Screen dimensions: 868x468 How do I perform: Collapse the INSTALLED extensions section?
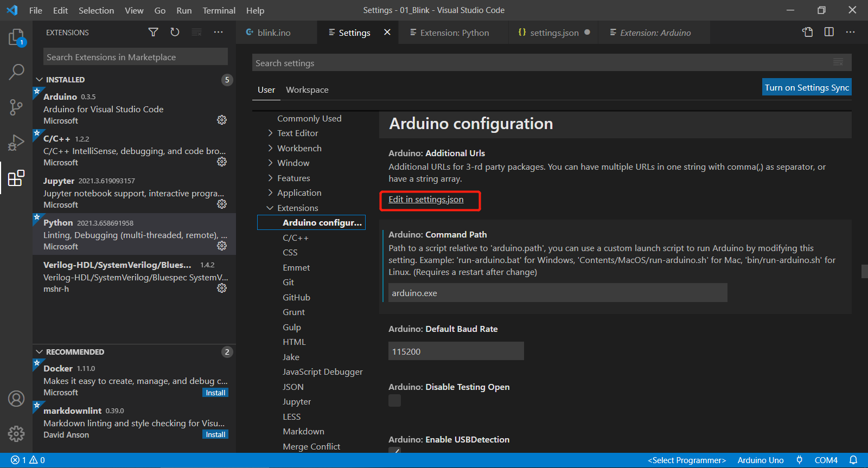[39, 80]
